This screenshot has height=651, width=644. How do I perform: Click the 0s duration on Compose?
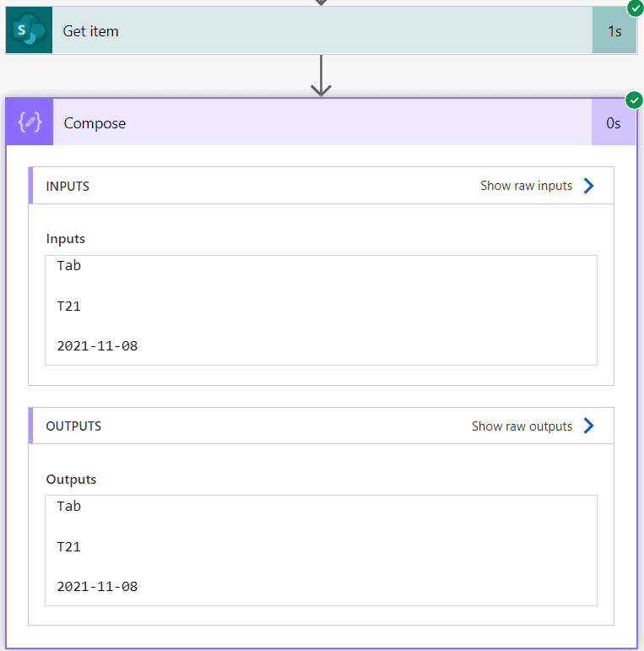614,123
